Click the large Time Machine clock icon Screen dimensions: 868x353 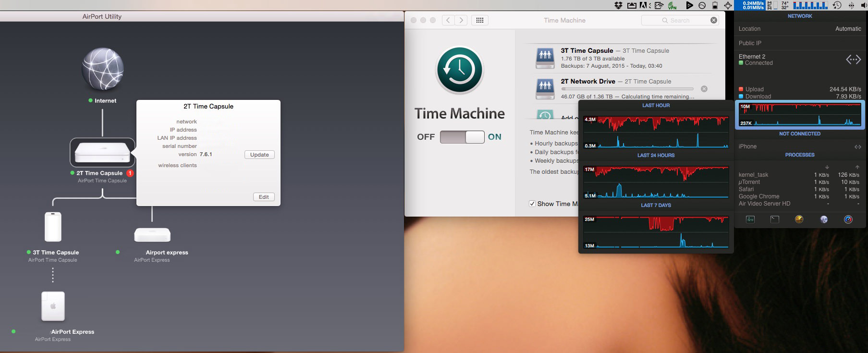(460, 70)
